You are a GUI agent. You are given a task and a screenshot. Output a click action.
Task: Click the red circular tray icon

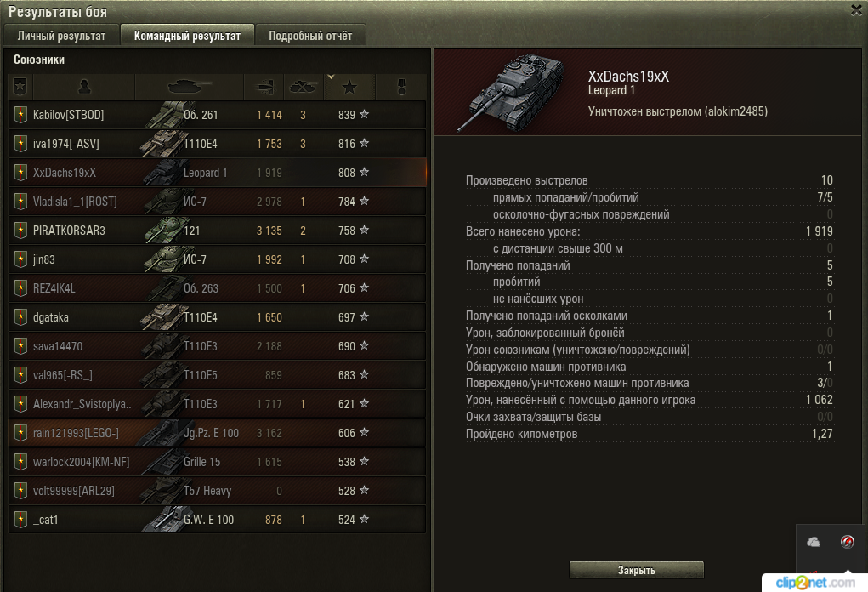tap(847, 542)
